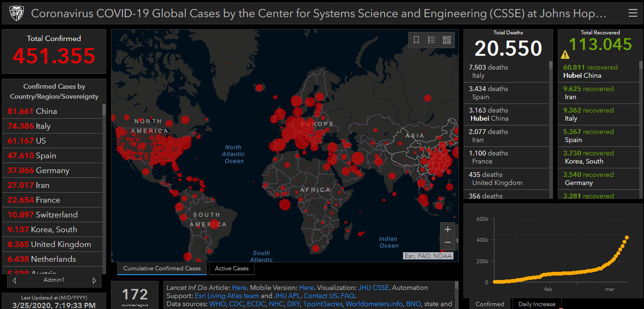
Task: Click the Esri, FAO, NOAA map attribution
Action: (427, 256)
